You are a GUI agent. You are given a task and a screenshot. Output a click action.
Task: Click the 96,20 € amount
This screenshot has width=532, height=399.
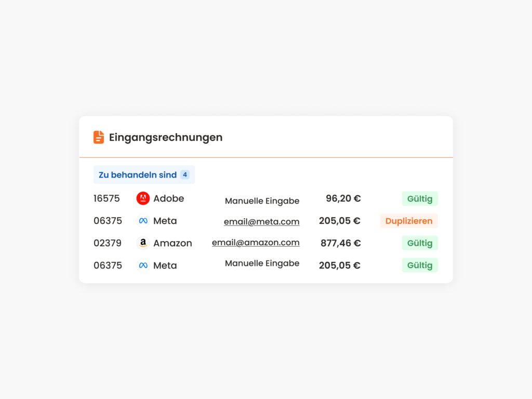343,198
